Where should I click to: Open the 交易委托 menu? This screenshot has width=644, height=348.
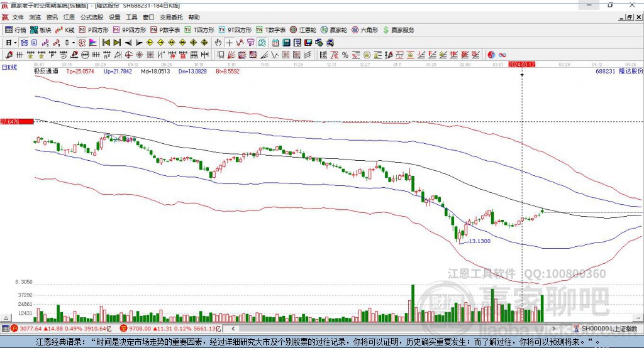(x=171, y=17)
